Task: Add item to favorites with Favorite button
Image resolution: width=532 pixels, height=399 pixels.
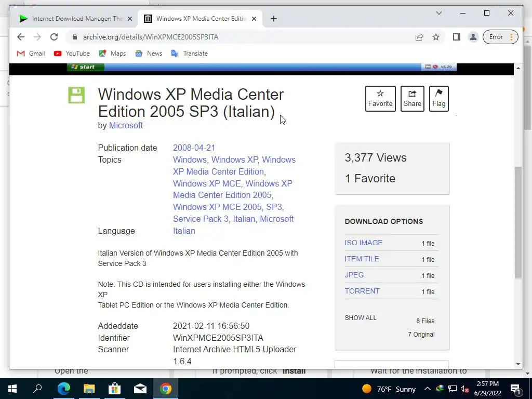Action: coord(380,99)
